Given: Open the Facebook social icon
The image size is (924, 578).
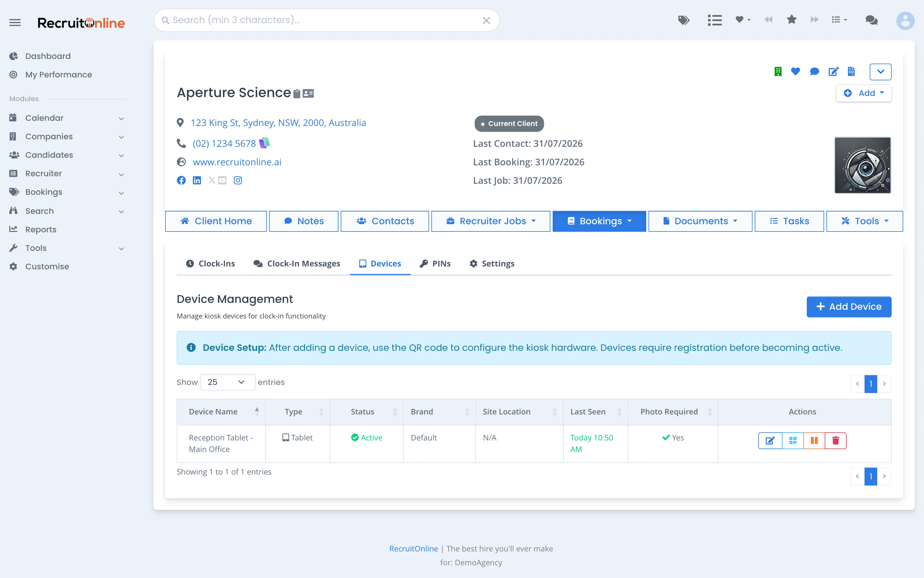Looking at the screenshot, I should (x=181, y=180).
